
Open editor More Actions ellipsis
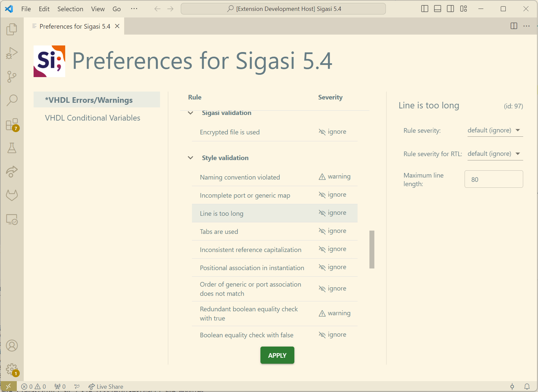coord(526,26)
